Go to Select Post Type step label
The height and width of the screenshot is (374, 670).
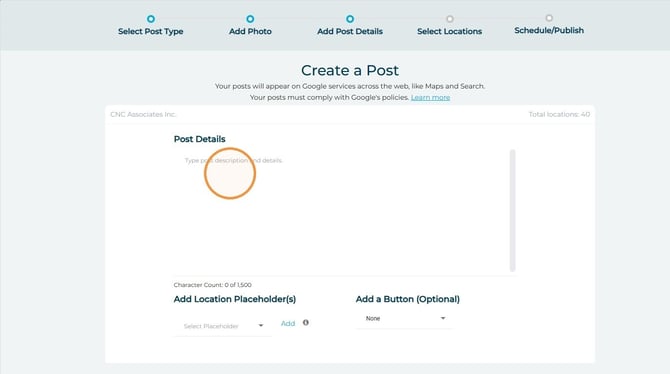coord(151,31)
